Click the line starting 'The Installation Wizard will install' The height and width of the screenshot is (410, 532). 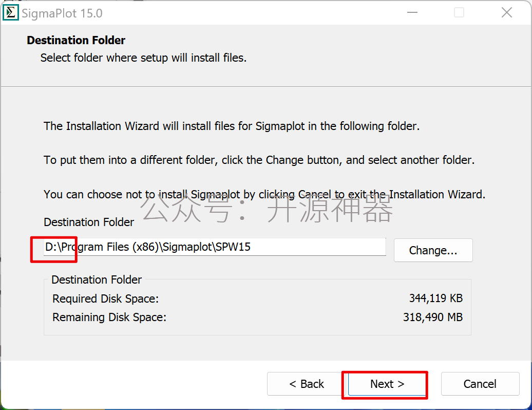click(232, 126)
